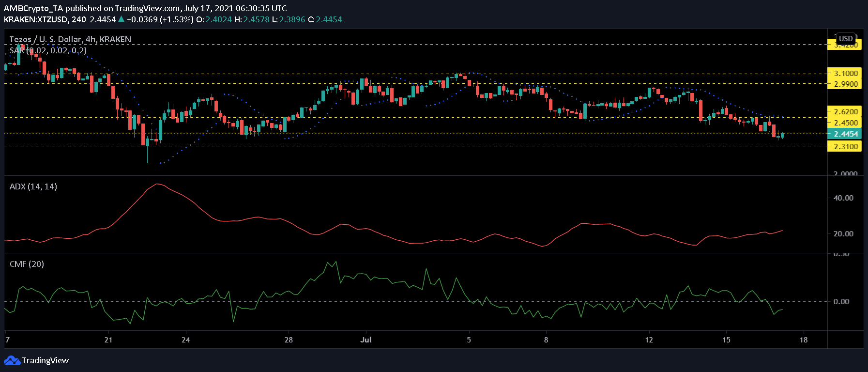Click the 40.00 ADX scale value
The height and width of the screenshot is (372, 868).
(843, 198)
